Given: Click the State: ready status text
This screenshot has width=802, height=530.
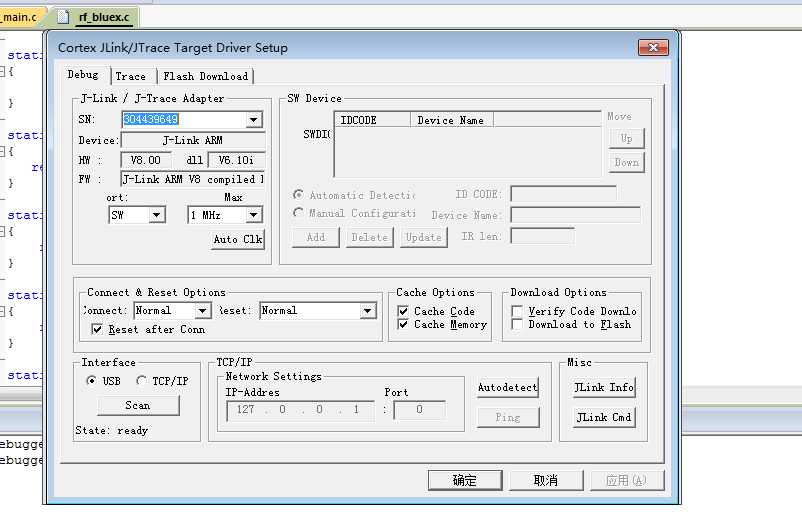Looking at the screenshot, I should 112,431.
